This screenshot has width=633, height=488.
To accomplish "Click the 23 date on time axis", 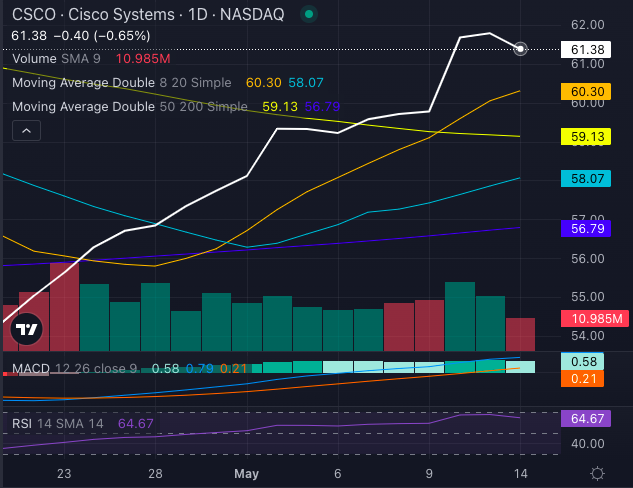I will [64, 473].
